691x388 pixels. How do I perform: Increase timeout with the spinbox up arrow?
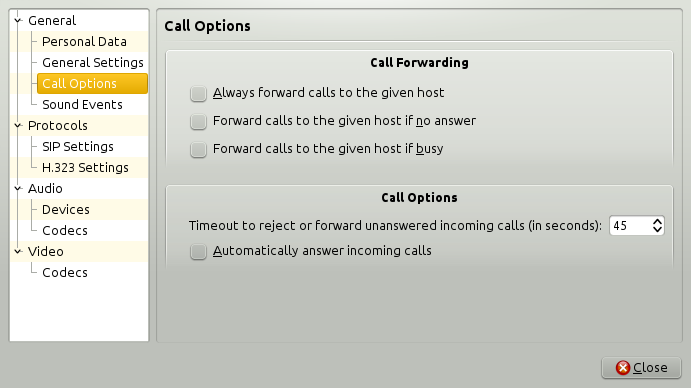click(x=657, y=221)
